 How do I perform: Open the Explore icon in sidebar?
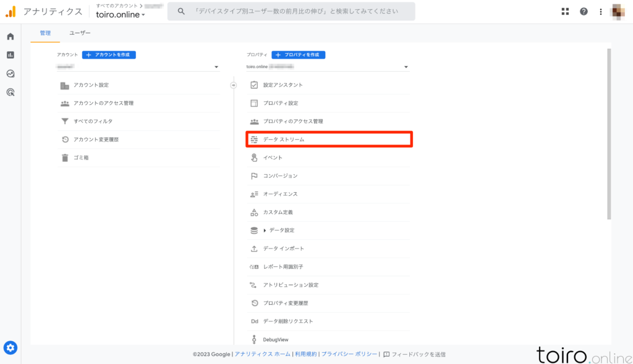pos(11,74)
